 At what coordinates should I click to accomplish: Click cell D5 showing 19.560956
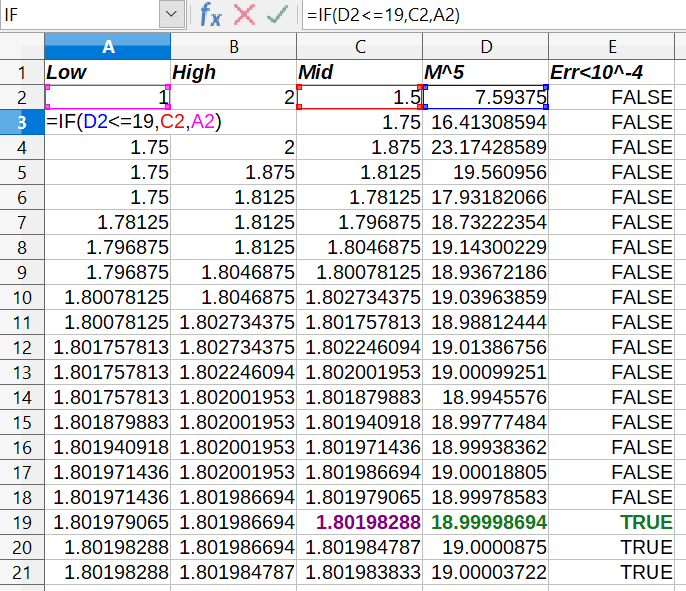486,172
